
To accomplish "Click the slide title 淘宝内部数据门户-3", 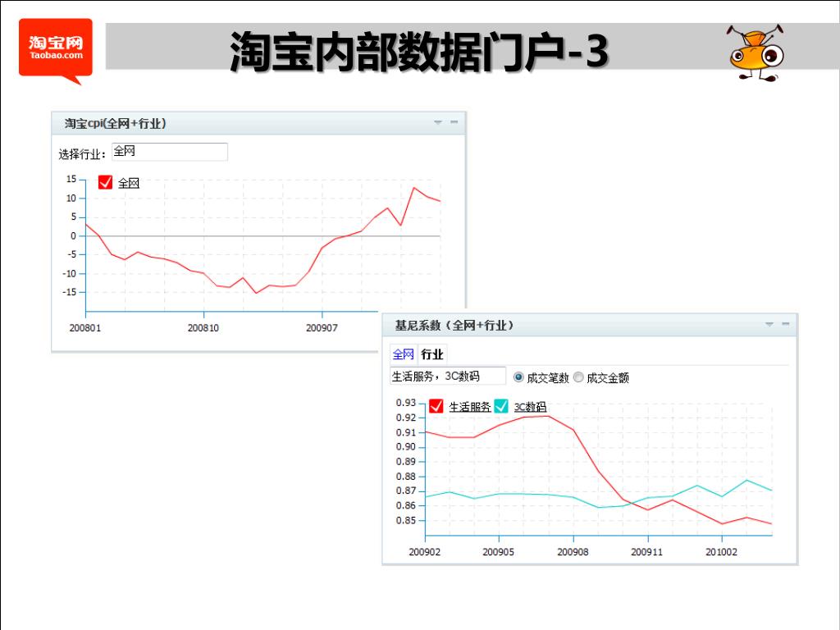I will tap(419, 52).
